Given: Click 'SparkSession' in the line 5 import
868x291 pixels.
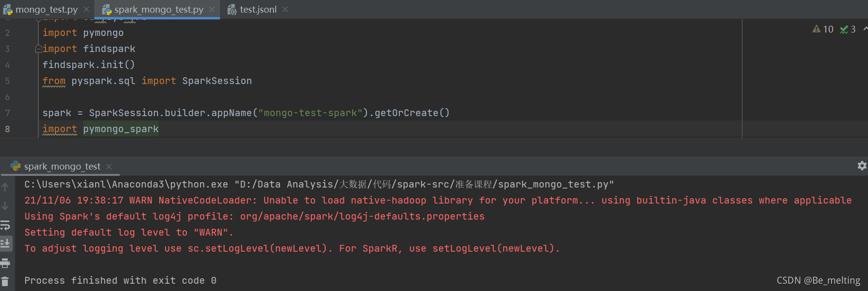Looking at the screenshot, I should click(217, 81).
